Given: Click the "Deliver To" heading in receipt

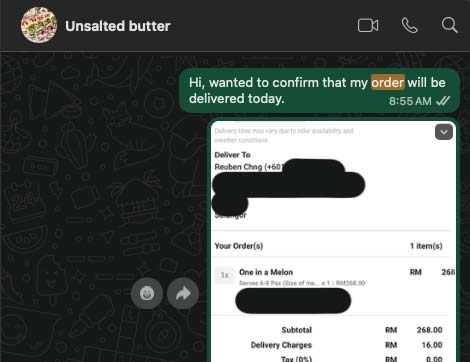Looking at the screenshot, I should coord(232,155).
